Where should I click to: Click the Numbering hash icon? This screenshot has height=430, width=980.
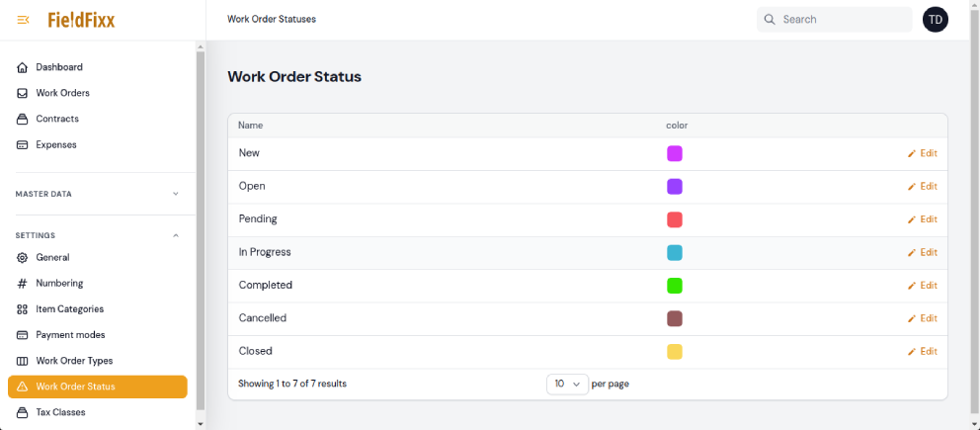pyautogui.click(x=23, y=283)
